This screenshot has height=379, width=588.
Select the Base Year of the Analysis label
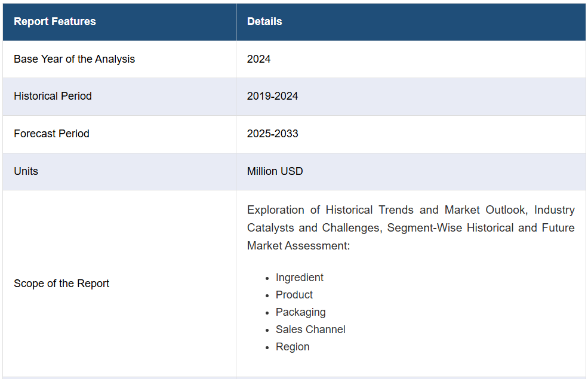pyautogui.click(x=74, y=59)
